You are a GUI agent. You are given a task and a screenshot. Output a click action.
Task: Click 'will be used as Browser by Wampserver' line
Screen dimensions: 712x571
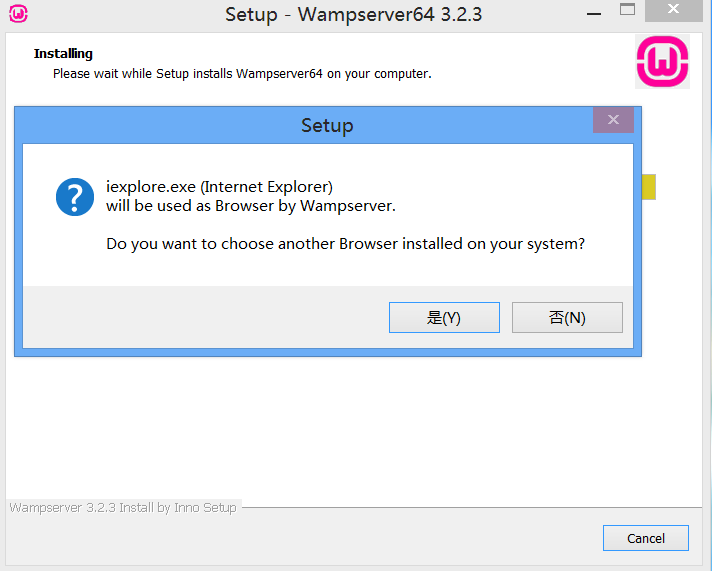click(251, 206)
